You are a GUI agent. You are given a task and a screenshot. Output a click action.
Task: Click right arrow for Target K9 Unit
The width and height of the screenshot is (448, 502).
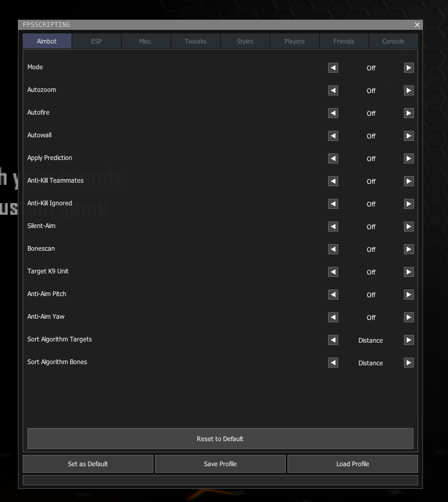[x=409, y=272]
